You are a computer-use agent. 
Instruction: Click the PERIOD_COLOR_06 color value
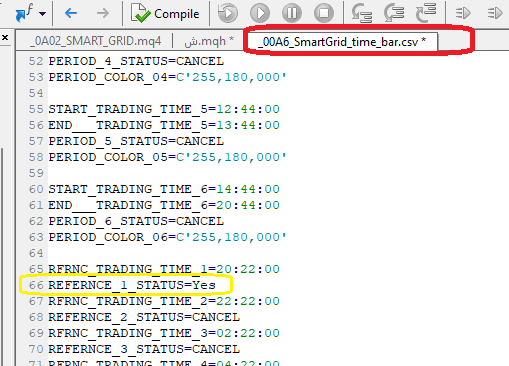(231, 237)
